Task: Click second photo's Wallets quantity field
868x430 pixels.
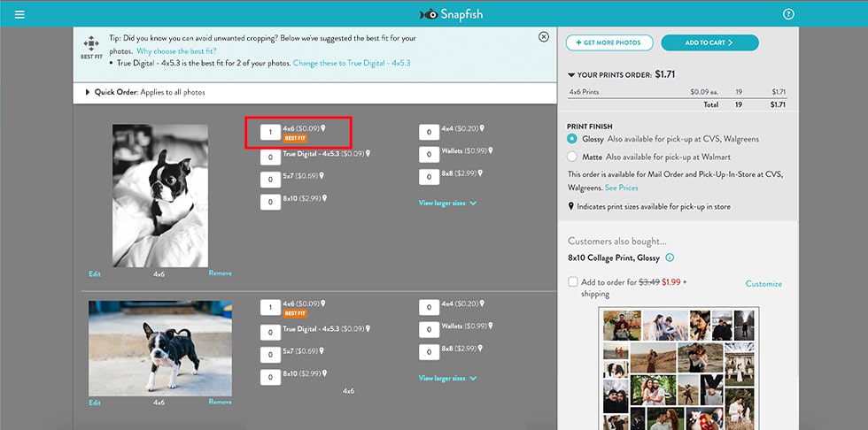Action: point(429,329)
